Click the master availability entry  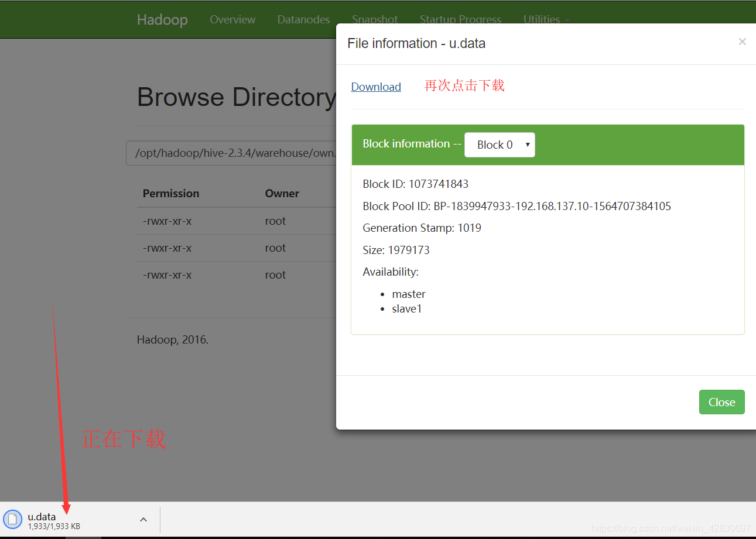[409, 294]
